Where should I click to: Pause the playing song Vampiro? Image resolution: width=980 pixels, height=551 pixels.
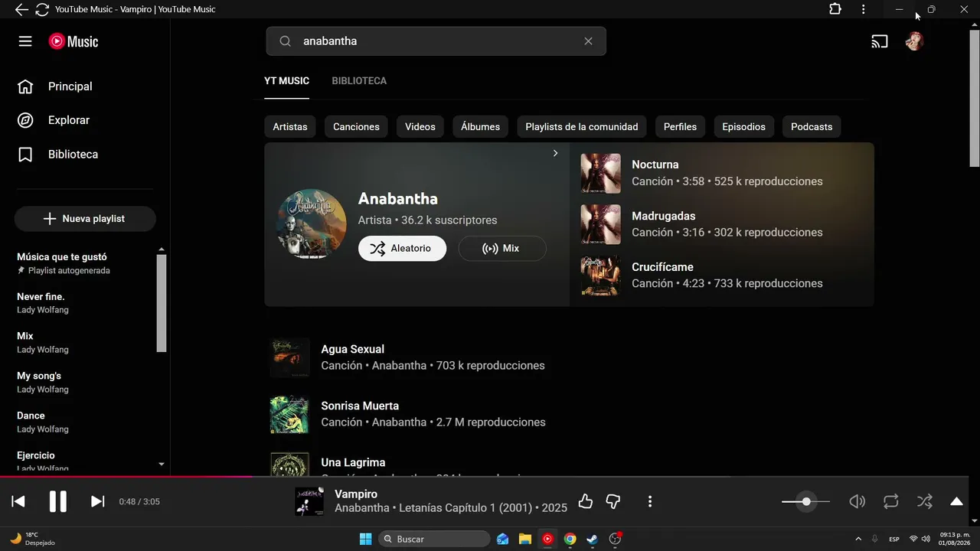(x=58, y=501)
